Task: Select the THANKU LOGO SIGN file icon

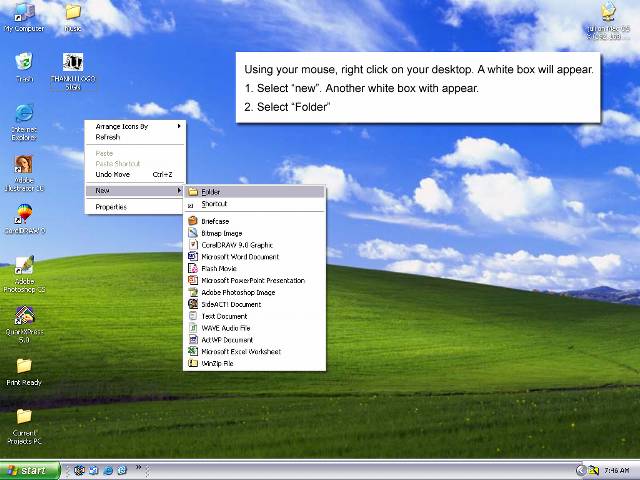Action: click(73, 71)
